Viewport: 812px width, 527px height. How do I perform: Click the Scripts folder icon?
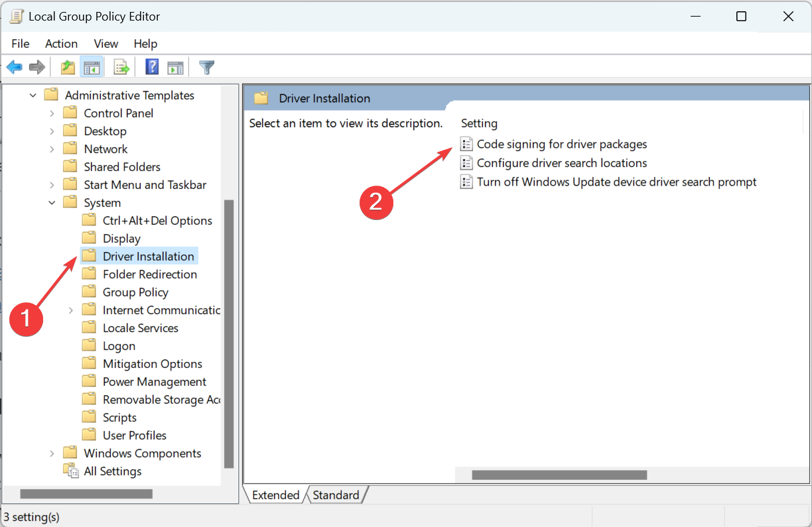coord(89,417)
